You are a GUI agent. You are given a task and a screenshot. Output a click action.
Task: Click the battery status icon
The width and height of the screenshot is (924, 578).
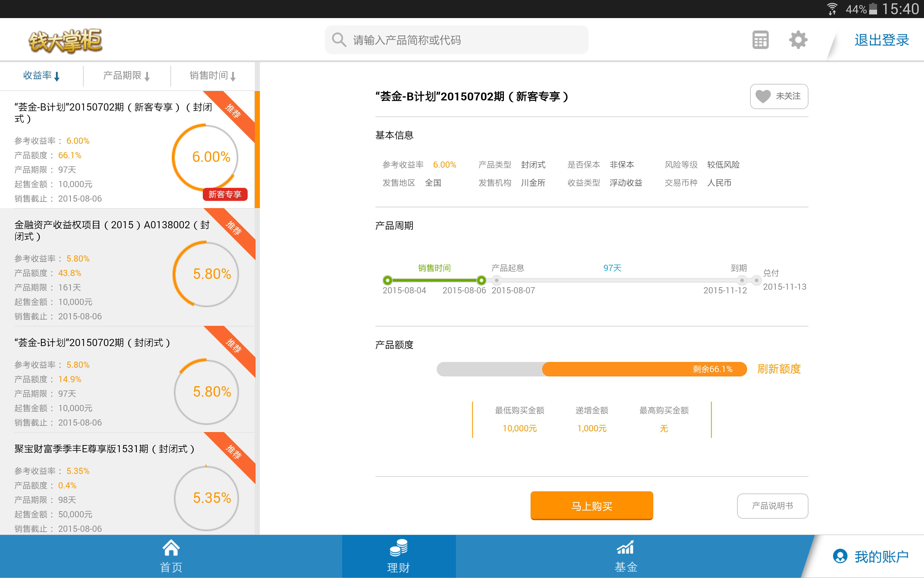(x=873, y=9)
